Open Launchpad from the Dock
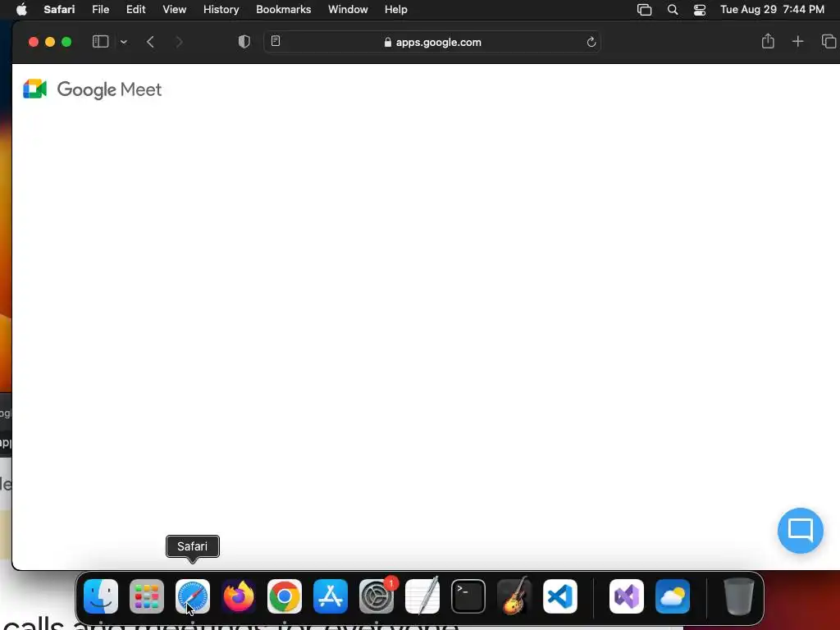The height and width of the screenshot is (630, 840). (x=147, y=596)
